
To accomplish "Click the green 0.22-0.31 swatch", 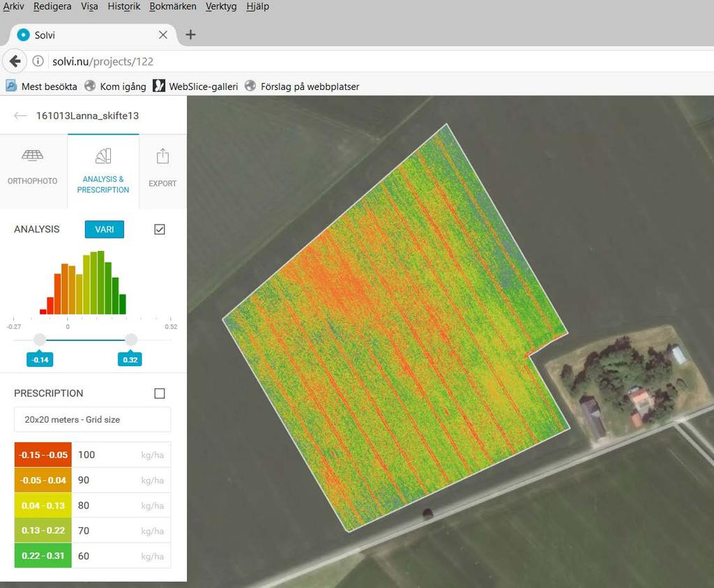I will click(43, 556).
